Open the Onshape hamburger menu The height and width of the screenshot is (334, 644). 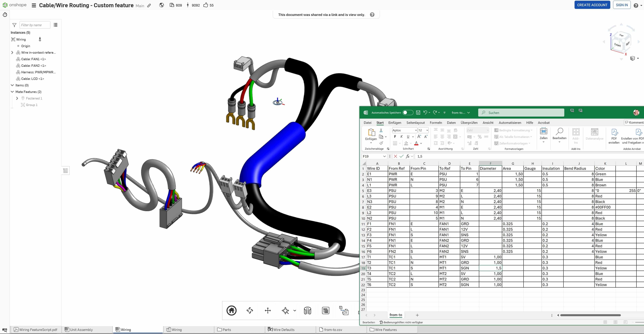click(34, 5)
